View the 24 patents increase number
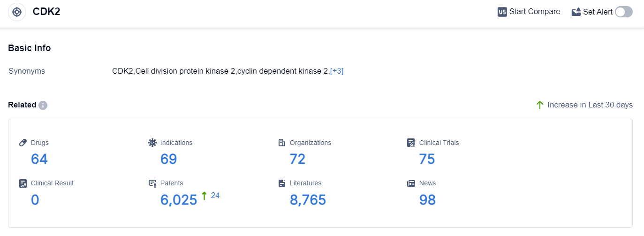This screenshot has height=236, width=644. 215,195
